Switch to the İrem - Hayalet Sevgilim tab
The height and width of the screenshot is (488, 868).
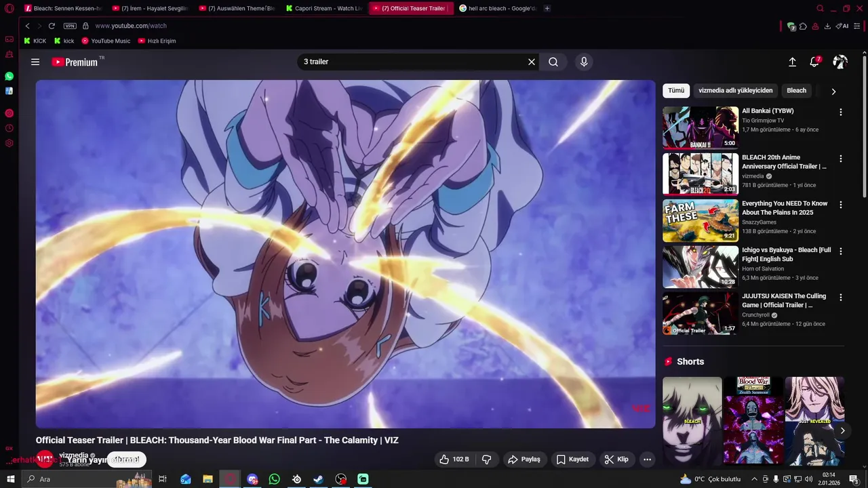point(151,8)
